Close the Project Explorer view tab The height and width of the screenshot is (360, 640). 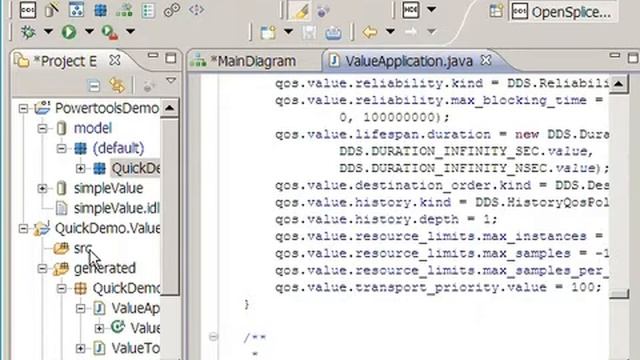(115, 61)
